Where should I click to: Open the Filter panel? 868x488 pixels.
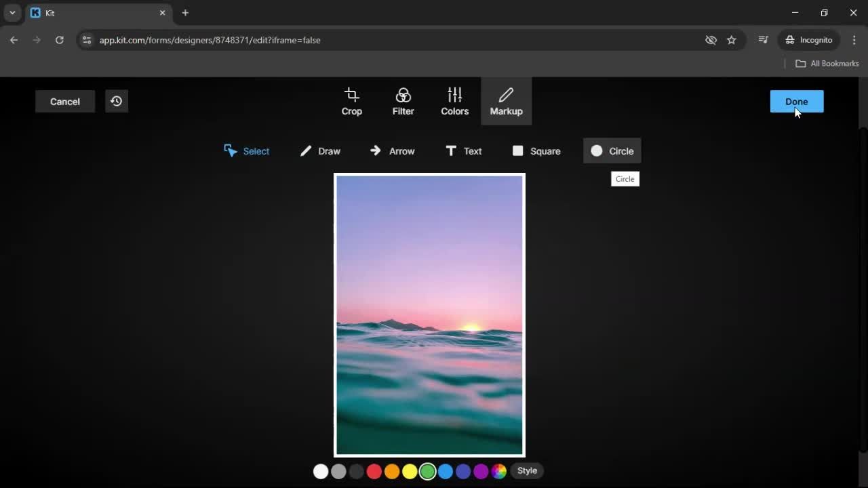click(403, 101)
